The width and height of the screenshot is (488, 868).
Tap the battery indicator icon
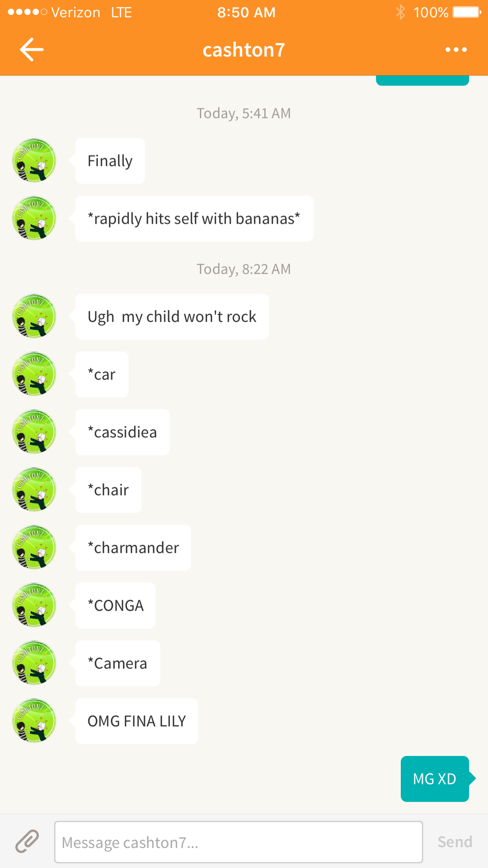tap(467, 12)
